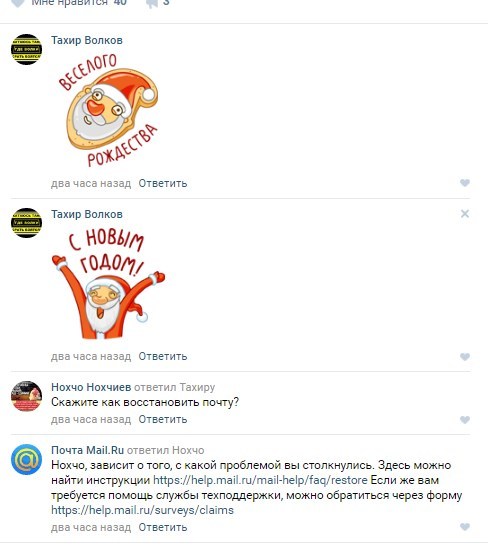The width and height of the screenshot is (488, 548).
Task: Open second Тахир Волков avatar picture
Action: coord(27,223)
